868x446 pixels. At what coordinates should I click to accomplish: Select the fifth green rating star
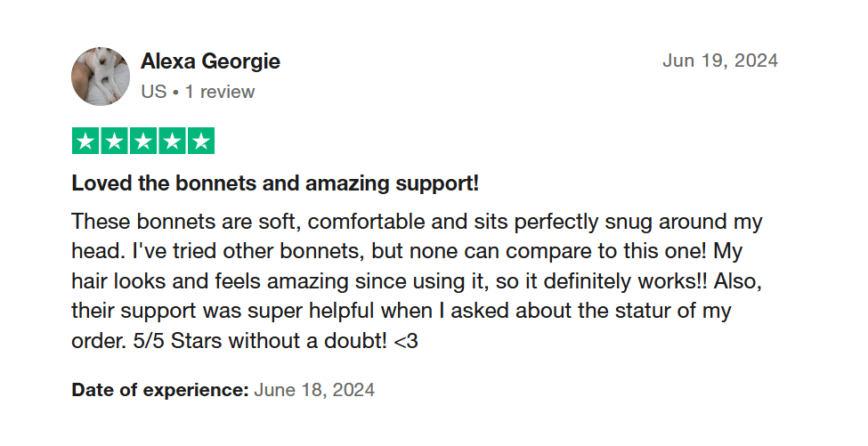(x=201, y=142)
